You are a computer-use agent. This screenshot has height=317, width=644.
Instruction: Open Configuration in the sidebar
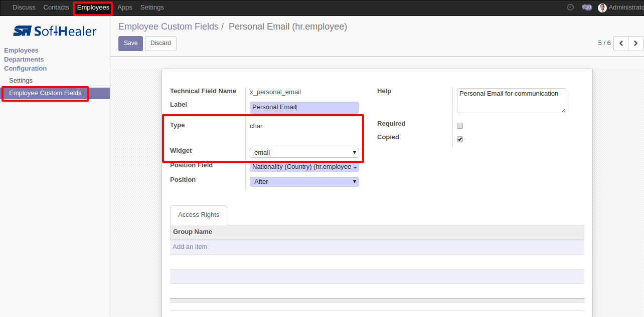pyautogui.click(x=26, y=69)
